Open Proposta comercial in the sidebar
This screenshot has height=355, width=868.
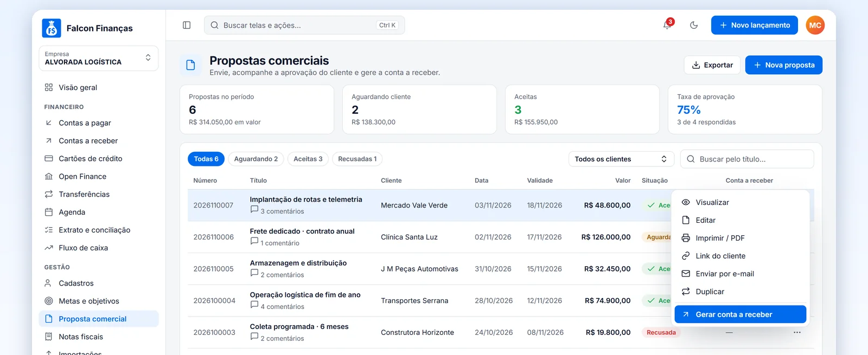click(99, 319)
